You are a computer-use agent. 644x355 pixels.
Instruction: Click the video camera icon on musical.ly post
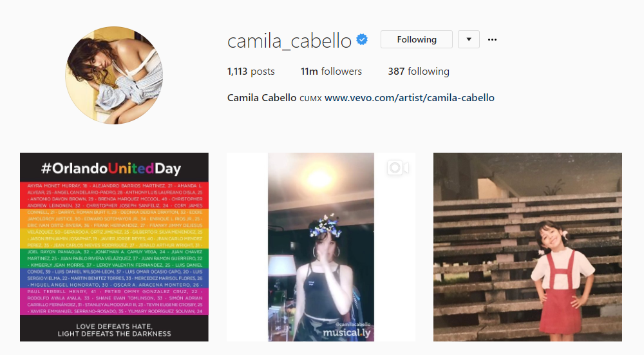(397, 168)
